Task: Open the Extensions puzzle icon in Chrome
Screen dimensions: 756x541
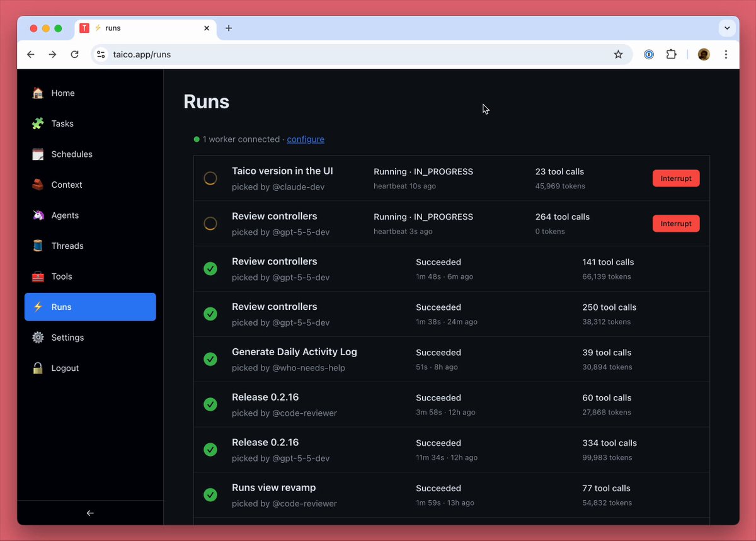Action: coord(672,55)
